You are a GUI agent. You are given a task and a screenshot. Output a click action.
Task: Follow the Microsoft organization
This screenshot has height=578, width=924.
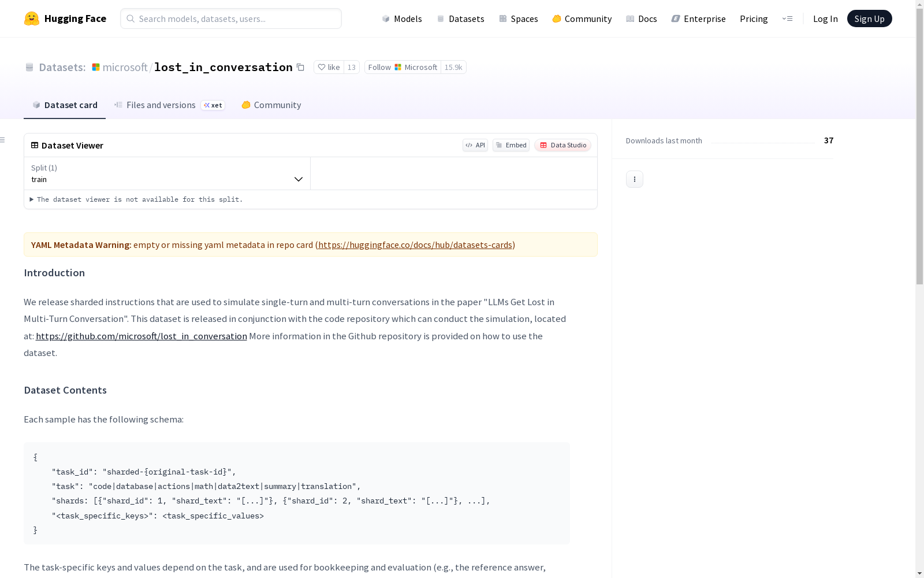(x=403, y=67)
